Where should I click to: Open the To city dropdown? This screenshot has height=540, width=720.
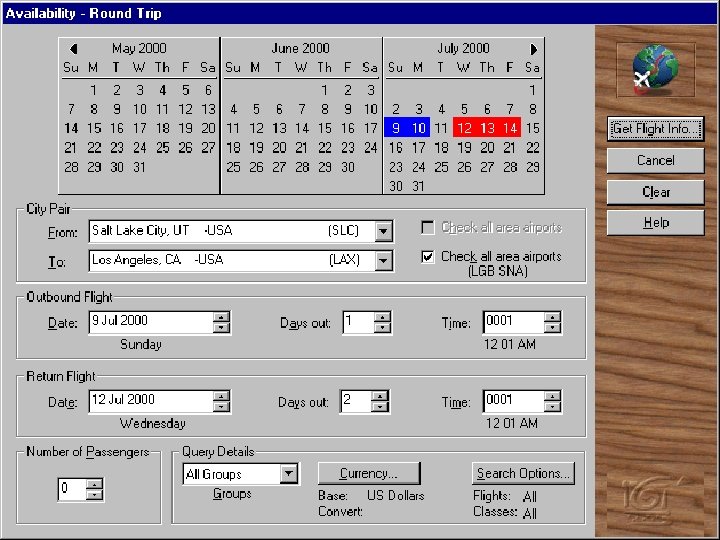click(383, 261)
